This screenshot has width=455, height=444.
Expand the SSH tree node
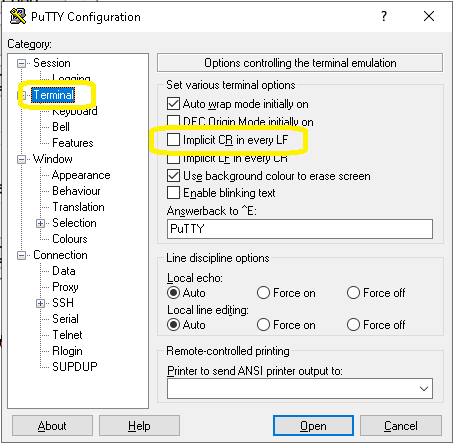click(40, 303)
